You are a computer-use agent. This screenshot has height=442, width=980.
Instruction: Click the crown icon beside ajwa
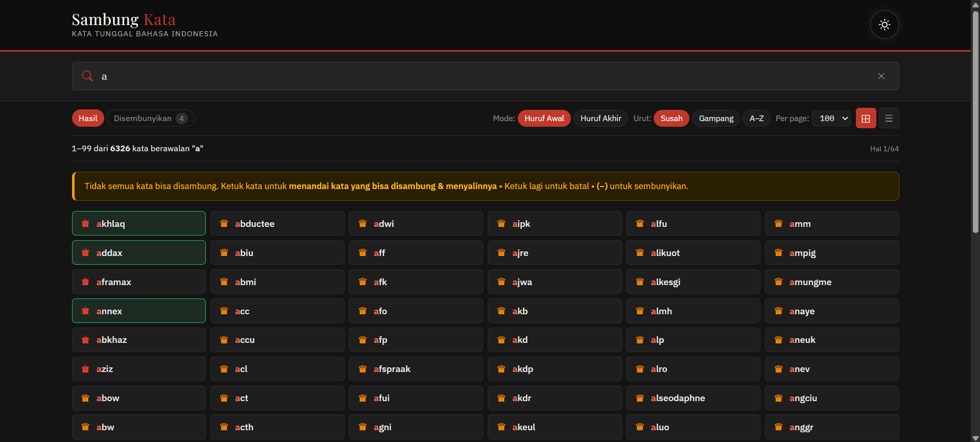click(x=501, y=282)
